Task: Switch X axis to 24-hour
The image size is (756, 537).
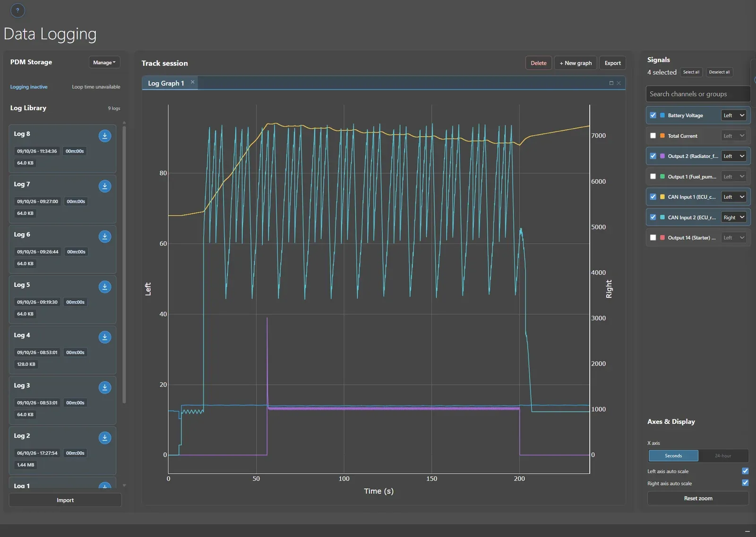Action: click(x=723, y=456)
